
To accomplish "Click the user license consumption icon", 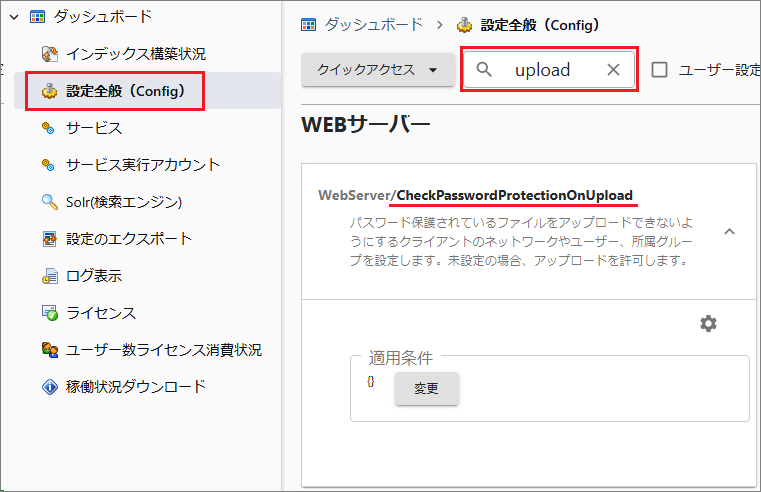I will pos(49,350).
